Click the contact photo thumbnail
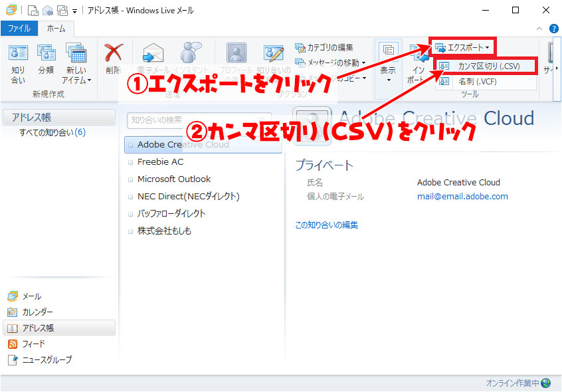 point(312,126)
